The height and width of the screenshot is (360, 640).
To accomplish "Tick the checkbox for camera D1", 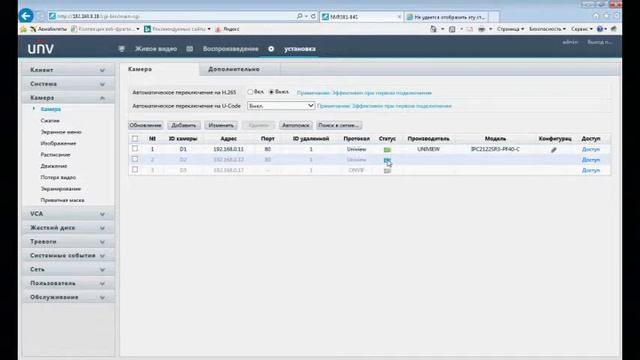I will 135,149.
